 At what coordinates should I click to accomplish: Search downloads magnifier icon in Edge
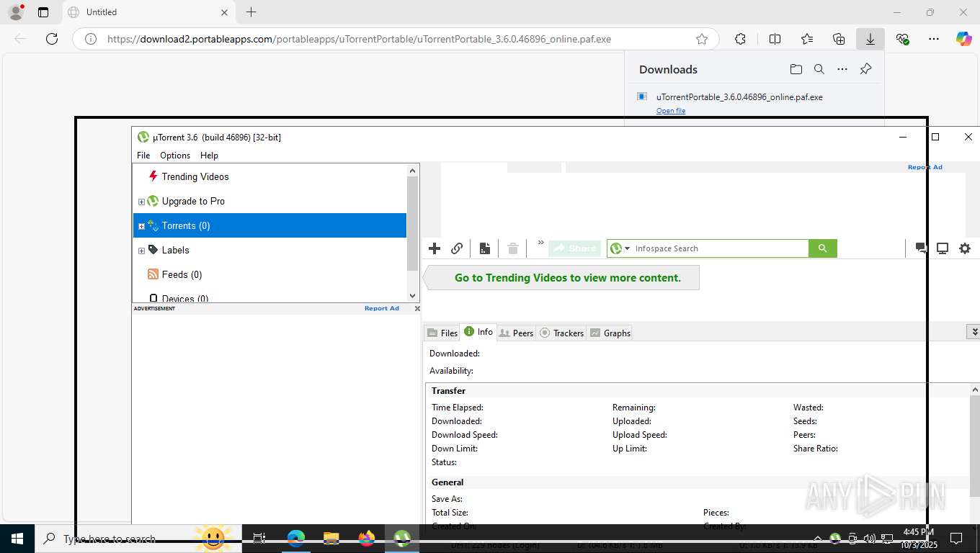click(819, 69)
